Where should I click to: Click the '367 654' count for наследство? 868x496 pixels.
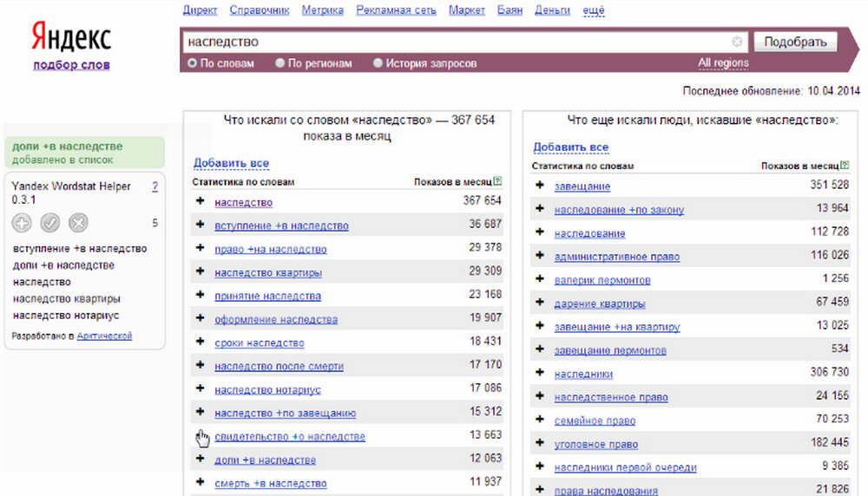(482, 200)
